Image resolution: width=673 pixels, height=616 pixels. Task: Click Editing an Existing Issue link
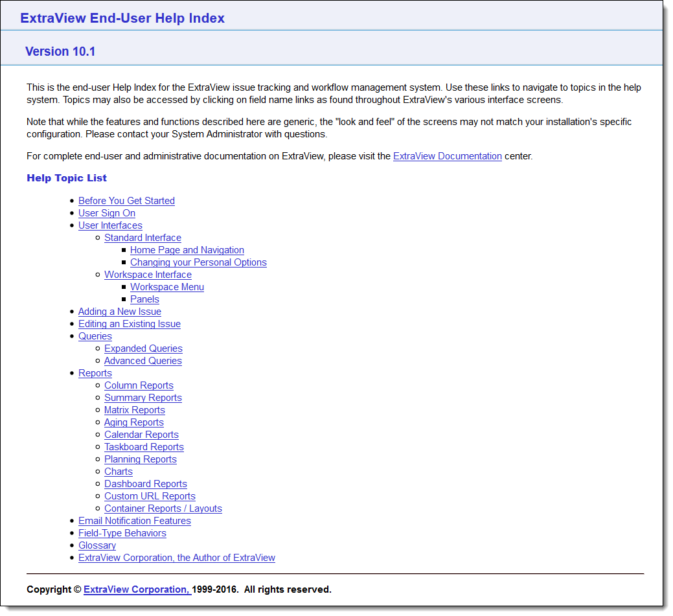point(130,324)
